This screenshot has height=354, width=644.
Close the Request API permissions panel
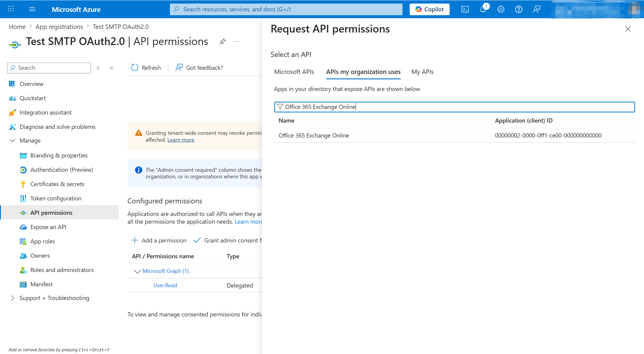tap(628, 29)
